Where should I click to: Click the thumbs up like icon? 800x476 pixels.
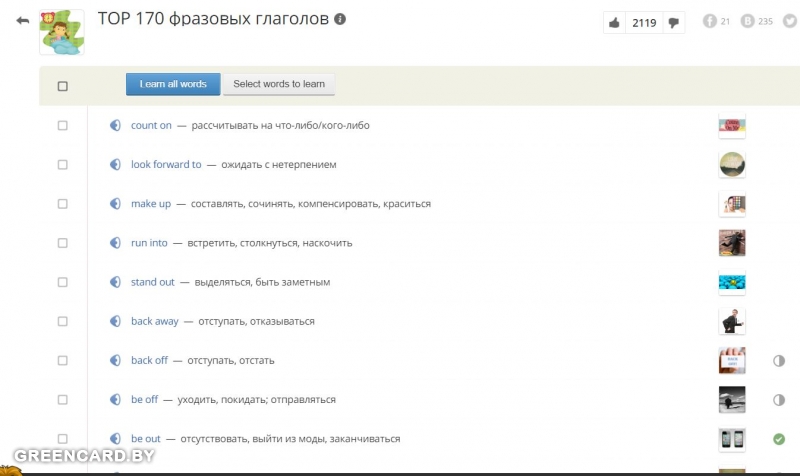[614, 22]
